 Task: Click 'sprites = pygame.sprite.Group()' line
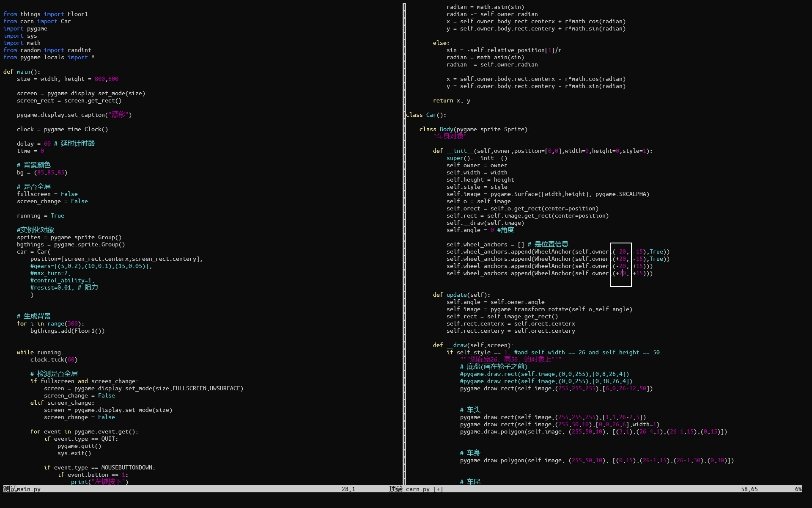point(69,237)
